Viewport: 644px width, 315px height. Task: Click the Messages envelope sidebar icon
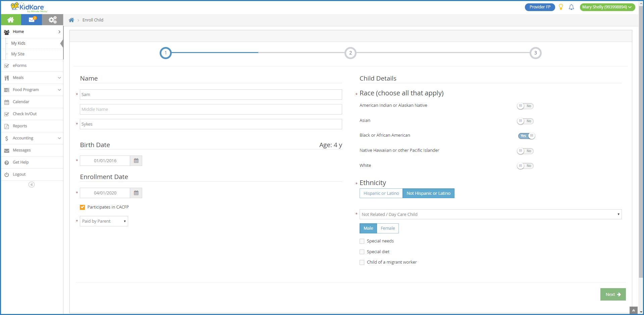(6, 150)
